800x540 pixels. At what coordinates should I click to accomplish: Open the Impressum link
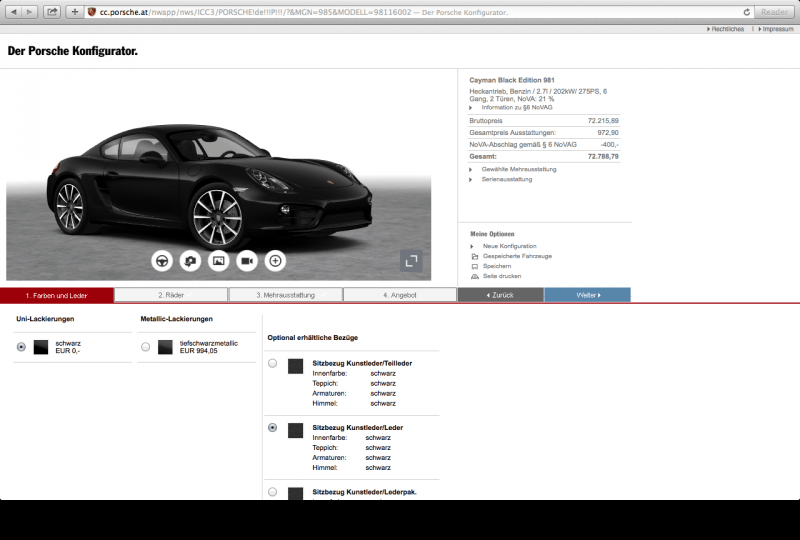[776, 29]
